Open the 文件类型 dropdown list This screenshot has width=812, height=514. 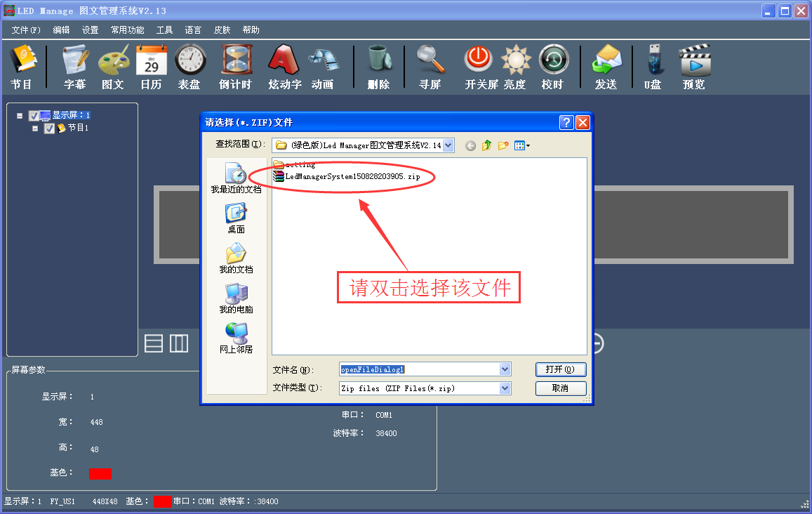coord(505,388)
